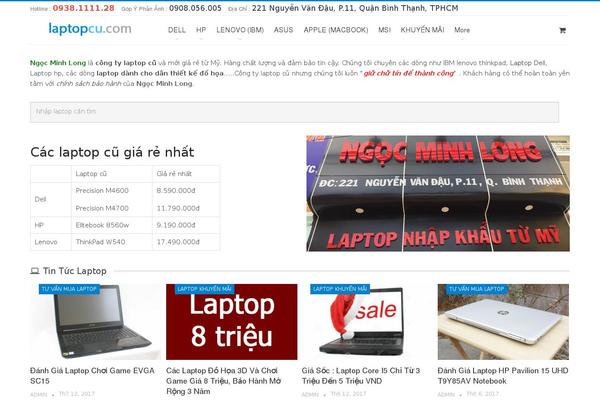
Task: Click ADMIN author under Core I5 article
Action: tap(310, 394)
